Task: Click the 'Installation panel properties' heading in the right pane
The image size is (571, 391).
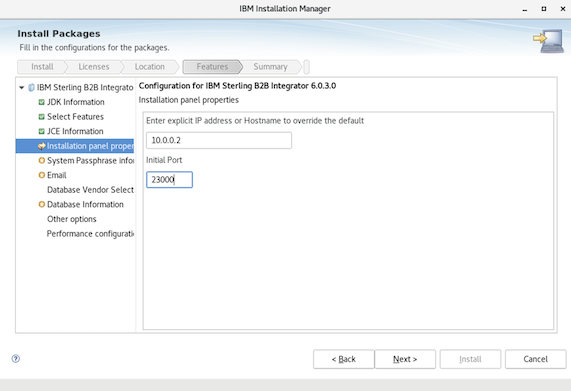Action: click(189, 100)
